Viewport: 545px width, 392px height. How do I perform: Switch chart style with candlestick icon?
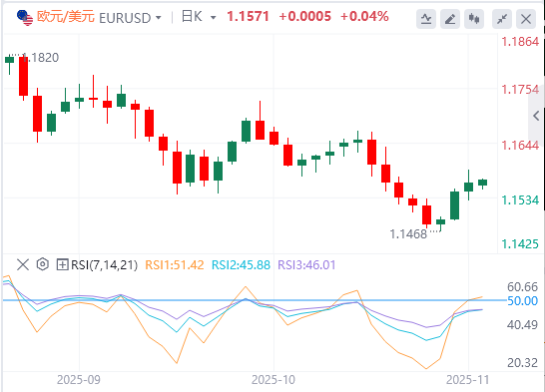(474, 18)
